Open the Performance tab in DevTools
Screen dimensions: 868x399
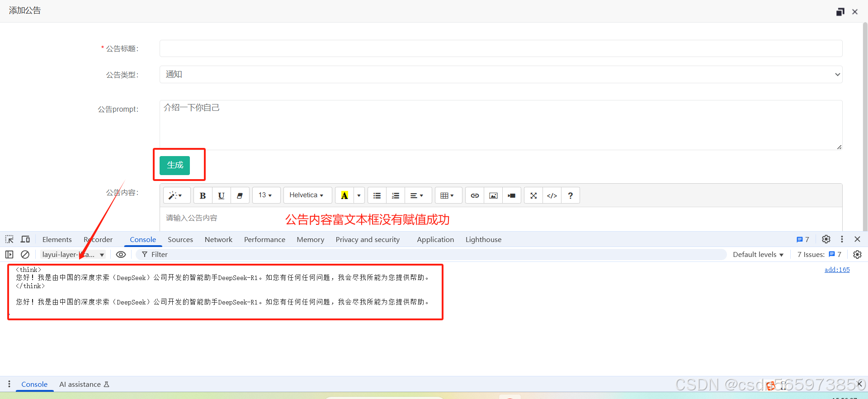point(264,239)
